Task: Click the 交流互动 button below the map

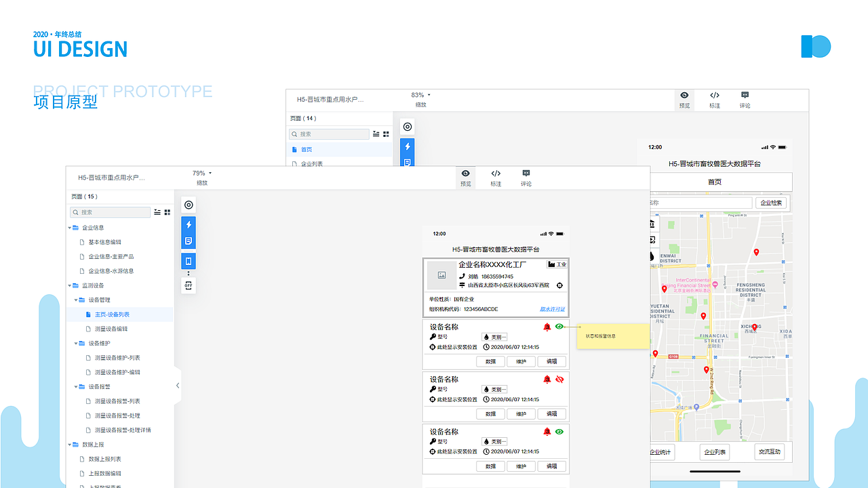Action: 770,452
